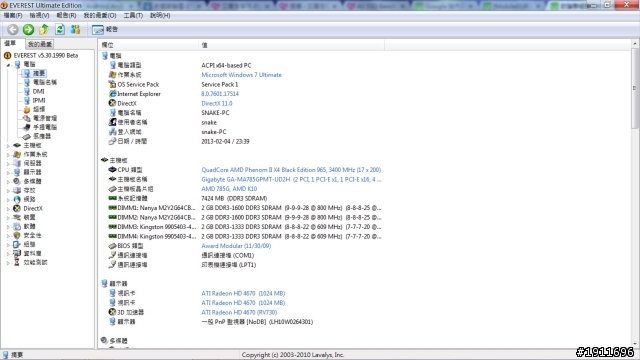Image resolution: width=640 pixels, height=360 pixels.
Task: Click the EVEREST icon in title bar
Action: 4,5
